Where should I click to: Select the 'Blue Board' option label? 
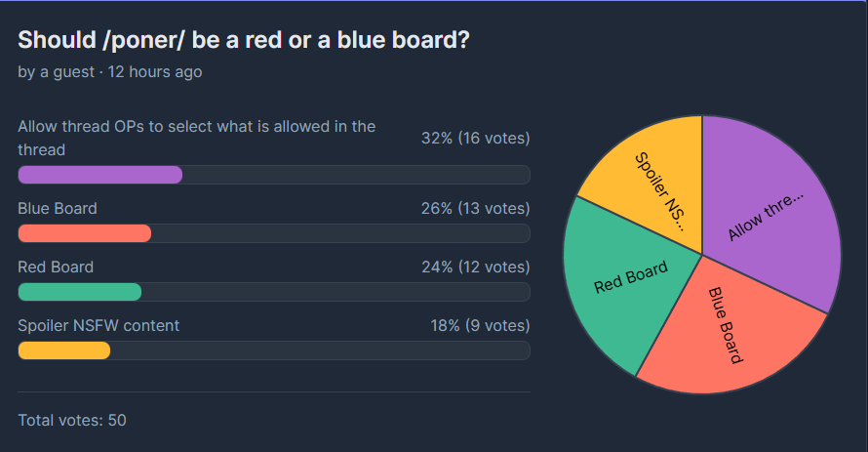click(x=58, y=208)
